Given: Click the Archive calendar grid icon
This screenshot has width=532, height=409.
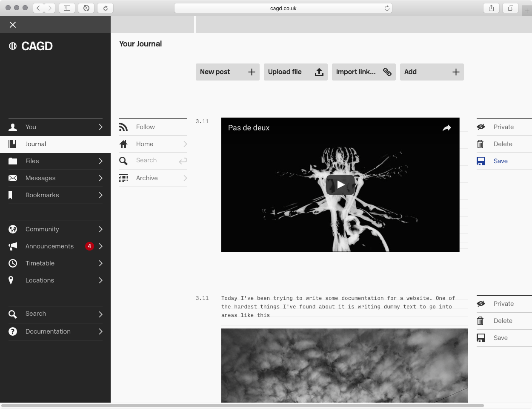Looking at the screenshot, I should tap(123, 178).
